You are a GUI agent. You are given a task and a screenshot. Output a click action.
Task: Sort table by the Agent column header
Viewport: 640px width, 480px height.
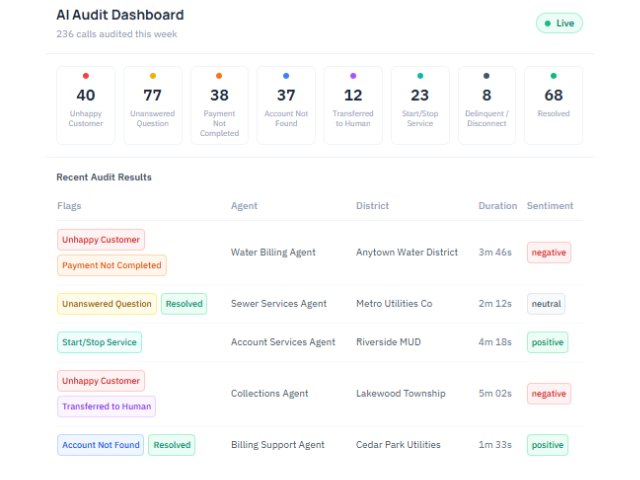(x=244, y=206)
